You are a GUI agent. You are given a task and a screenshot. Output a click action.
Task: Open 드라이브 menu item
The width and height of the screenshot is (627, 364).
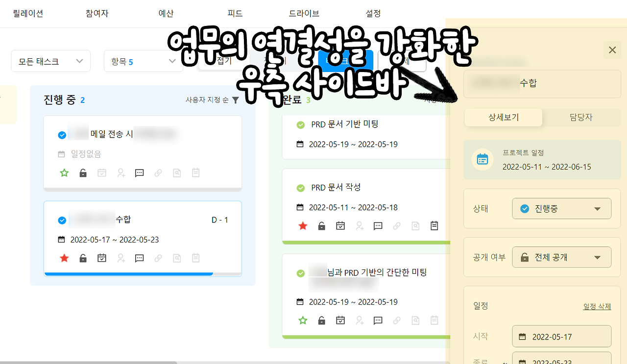click(x=304, y=14)
